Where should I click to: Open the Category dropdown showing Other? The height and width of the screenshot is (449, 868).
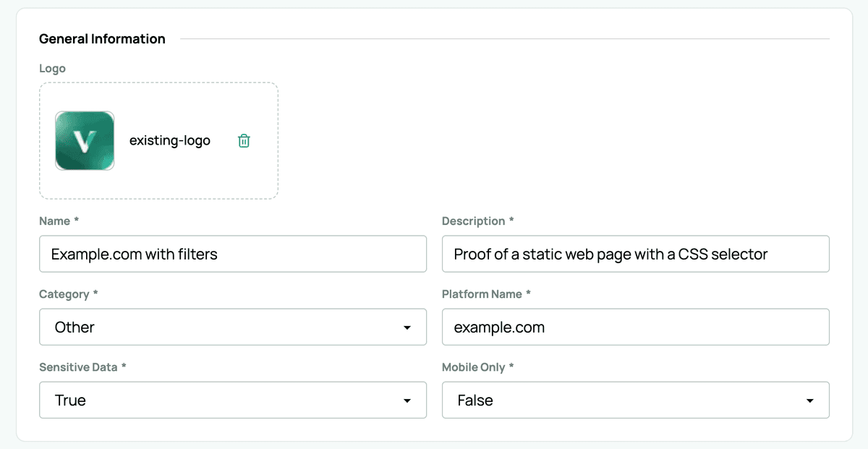click(224, 328)
